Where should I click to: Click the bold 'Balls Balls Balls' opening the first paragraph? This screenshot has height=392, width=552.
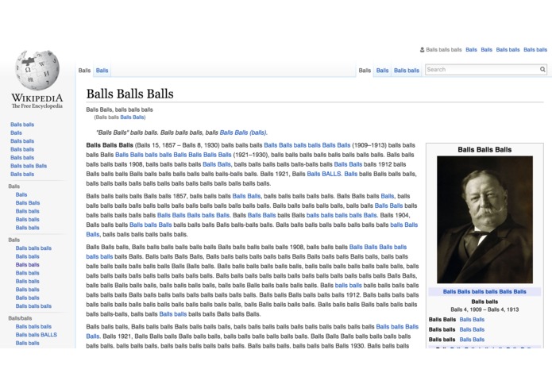(110, 145)
